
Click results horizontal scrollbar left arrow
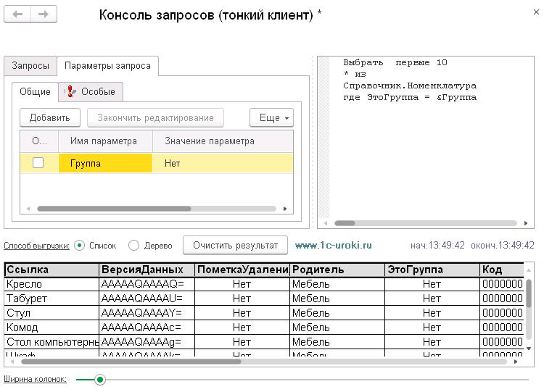click(x=12, y=362)
